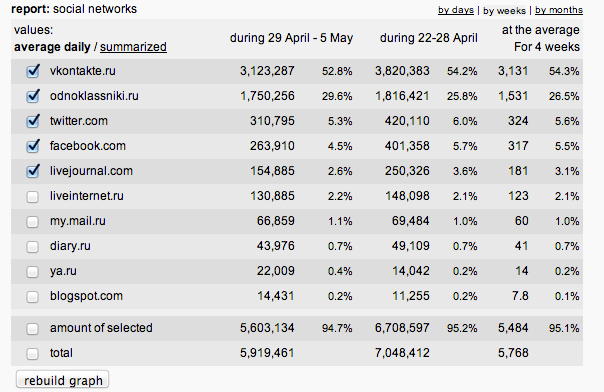Viewport: 604px width, 392px height.
Task: Switch to by days view
Action: [456, 10]
